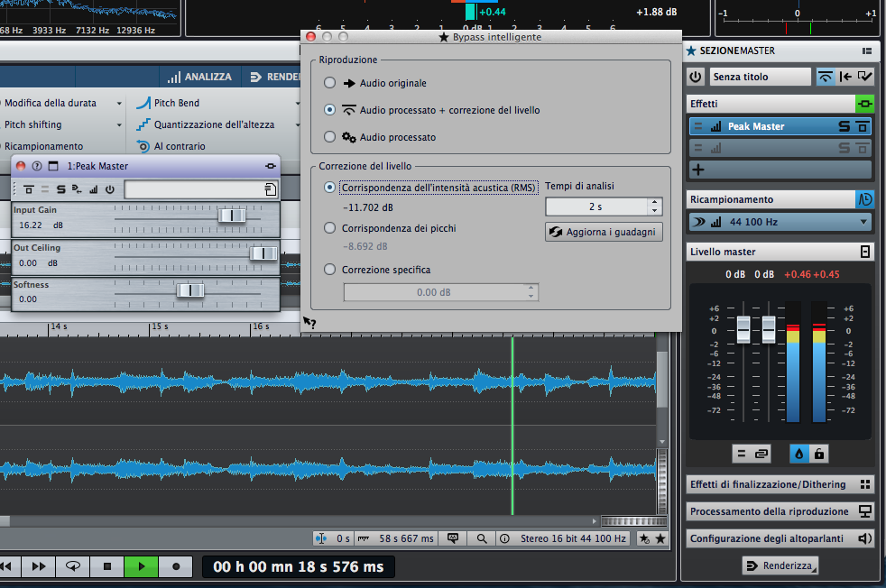This screenshot has width=886, height=588.
Task: Click the unlink faders equals icon
Action: tap(742, 454)
